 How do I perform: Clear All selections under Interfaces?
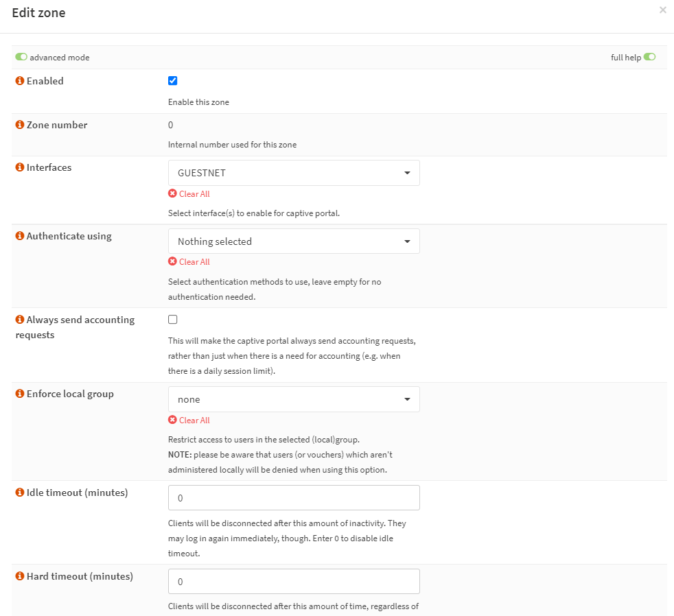click(x=189, y=194)
